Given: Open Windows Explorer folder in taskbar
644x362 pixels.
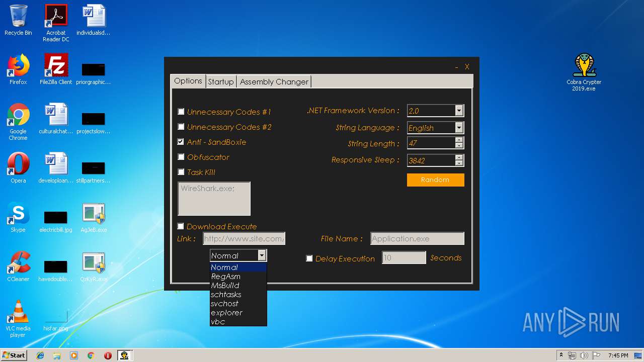Looking at the screenshot, I should (x=57, y=355).
